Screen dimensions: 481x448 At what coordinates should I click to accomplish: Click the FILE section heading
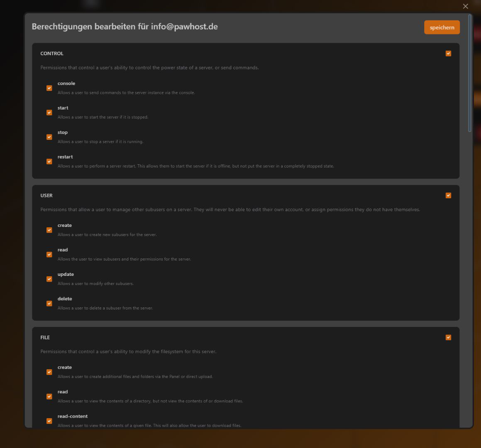45,337
